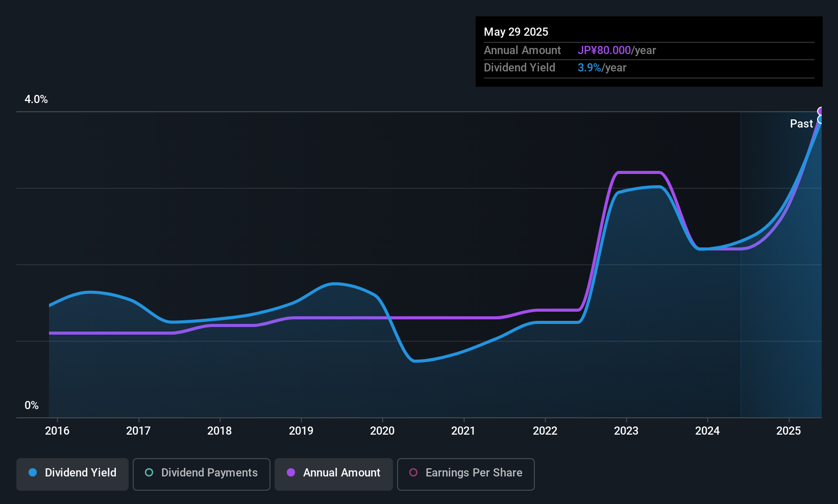Click the pink Earnings Per Share circle
This screenshot has height=504, width=838.
pos(413,472)
